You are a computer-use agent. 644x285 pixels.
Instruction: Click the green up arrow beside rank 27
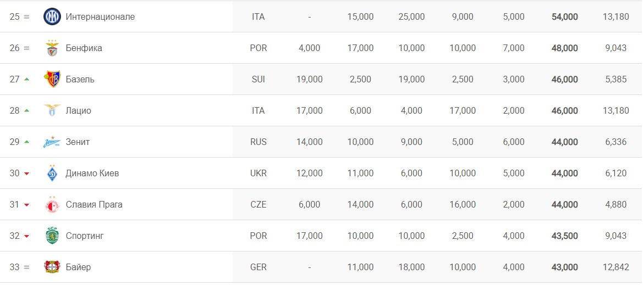pyautogui.click(x=26, y=79)
